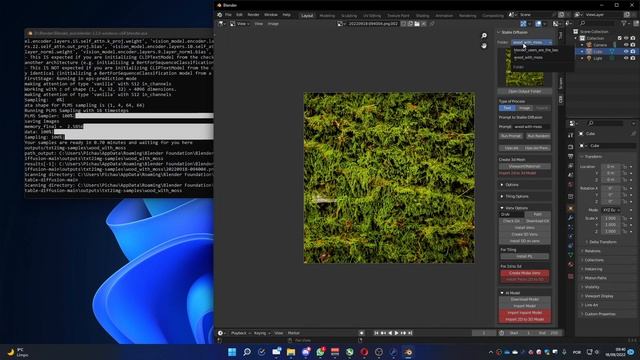The width and height of the screenshot is (640, 360).
Task: Select the Modifiers wrench tab in Properties
Action: (x=571, y=218)
